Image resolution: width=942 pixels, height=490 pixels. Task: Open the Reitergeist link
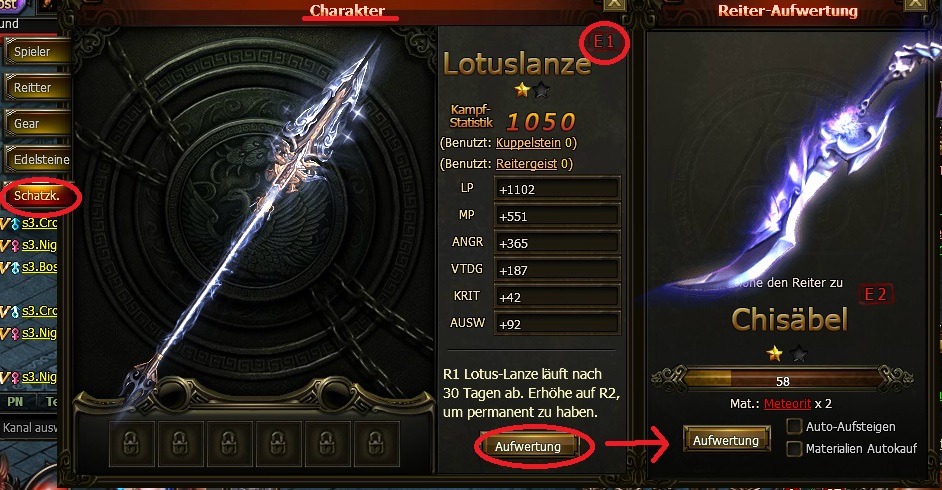coord(526,164)
